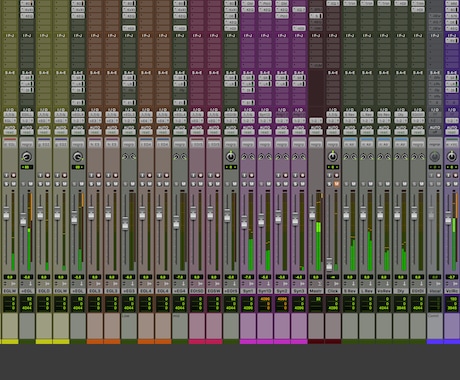Unmute the Click track
This screenshot has width=460, height=380.
coord(336,184)
